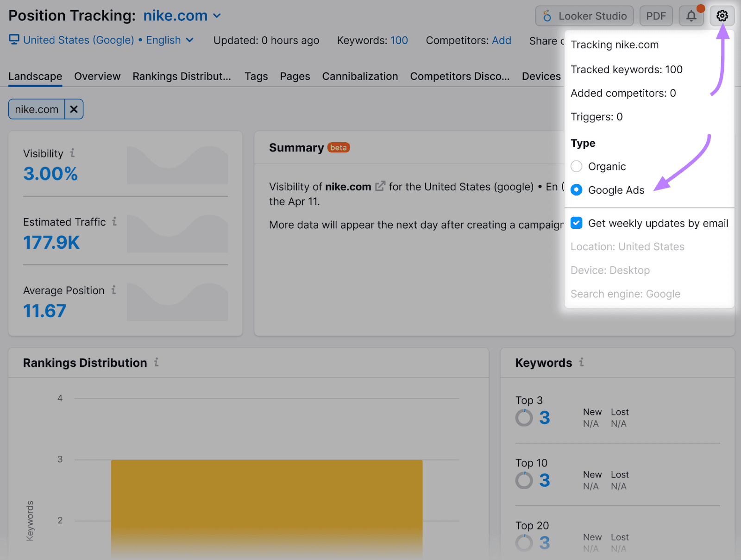
Task: Click the Visibility info icon
Action: 72,153
